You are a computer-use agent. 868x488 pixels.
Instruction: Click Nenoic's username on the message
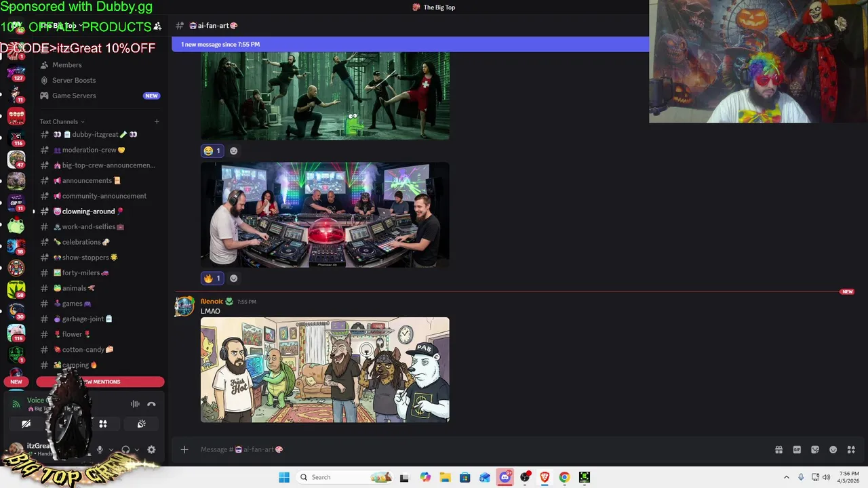point(212,301)
